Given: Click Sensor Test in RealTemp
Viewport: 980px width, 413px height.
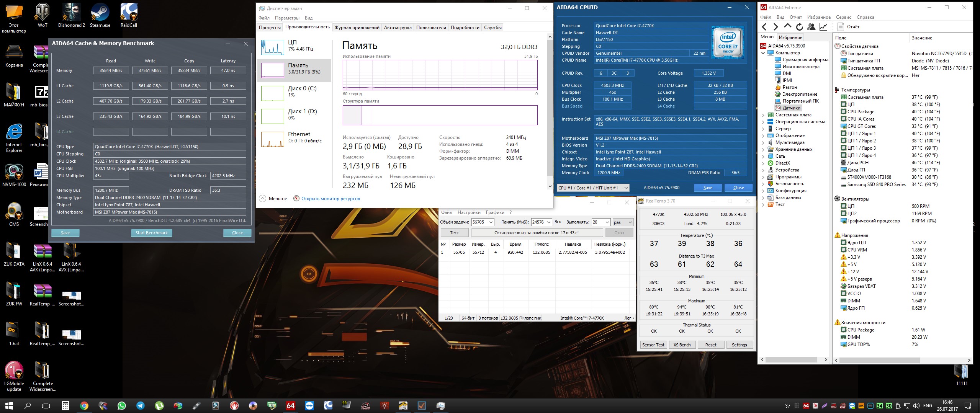Looking at the screenshot, I should (653, 345).
